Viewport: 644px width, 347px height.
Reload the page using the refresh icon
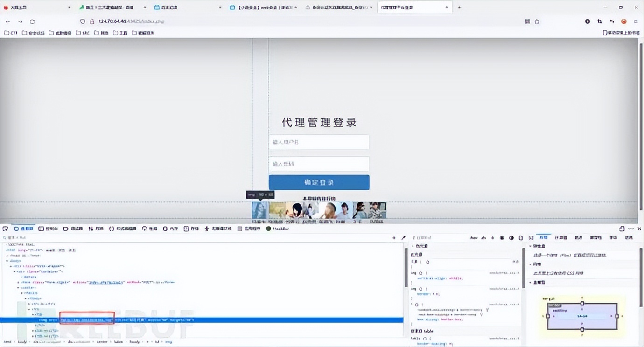tap(32, 21)
